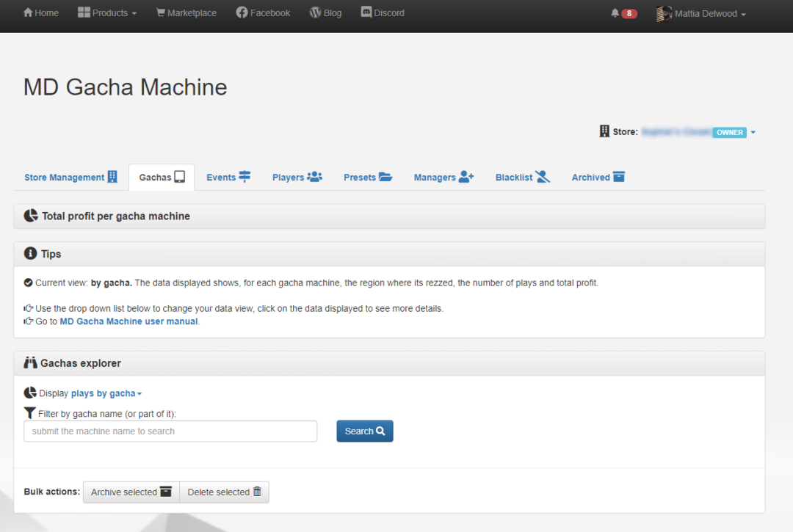Switch to the Events tab

[228, 177]
